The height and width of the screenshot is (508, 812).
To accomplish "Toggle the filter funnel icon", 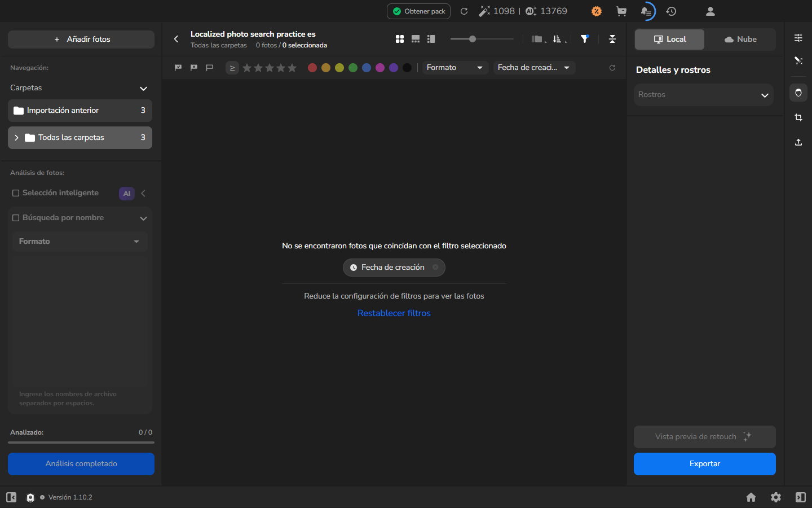I will (585, 39).
